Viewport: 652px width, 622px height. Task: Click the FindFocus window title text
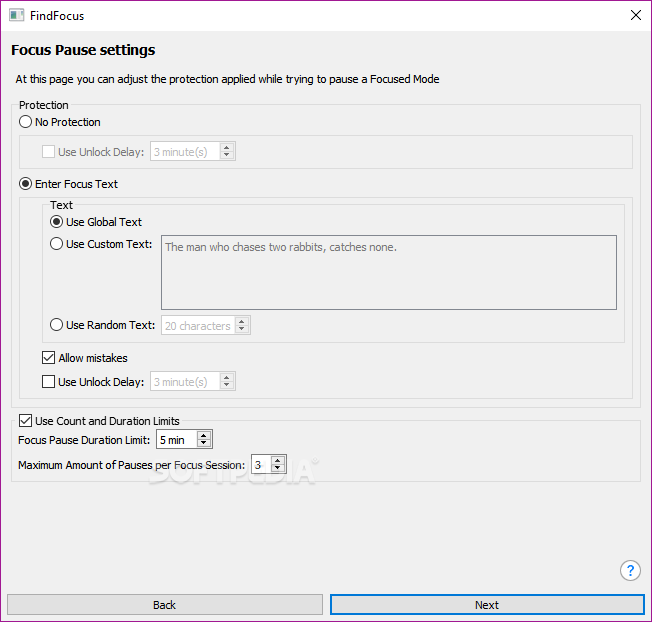coord(57,16)
